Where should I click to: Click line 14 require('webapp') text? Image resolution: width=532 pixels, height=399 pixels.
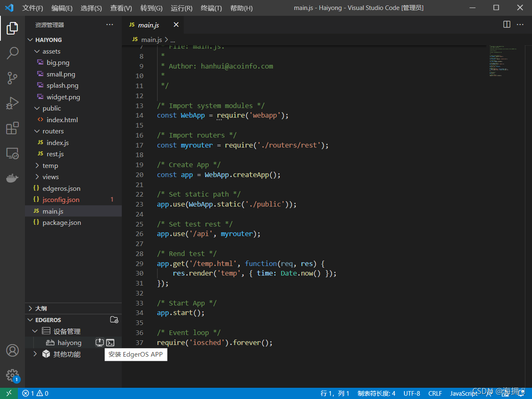(252, 115)
